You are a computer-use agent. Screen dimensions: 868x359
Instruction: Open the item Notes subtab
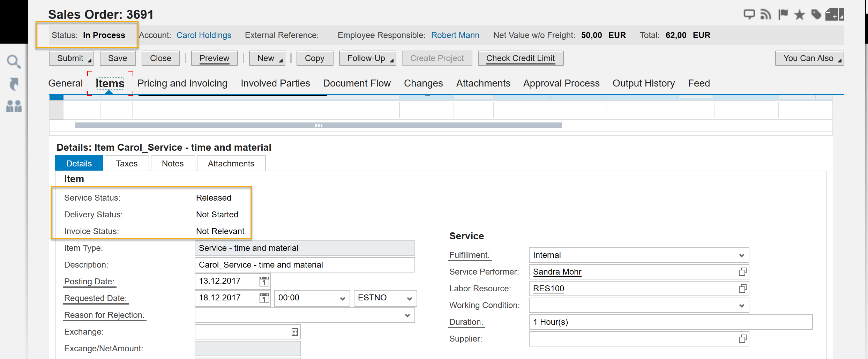173,163
